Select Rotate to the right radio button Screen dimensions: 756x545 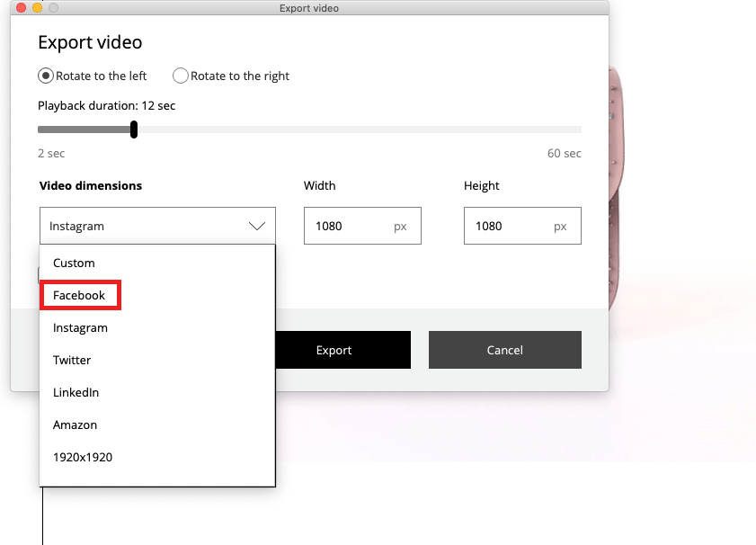coord(181,76)
